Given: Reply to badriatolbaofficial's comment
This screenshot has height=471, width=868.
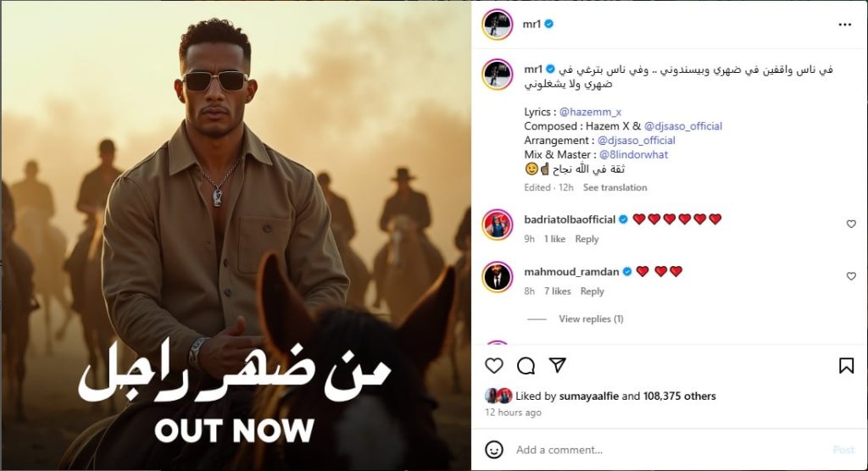Looking at the screenshot, I should (587, 239).
